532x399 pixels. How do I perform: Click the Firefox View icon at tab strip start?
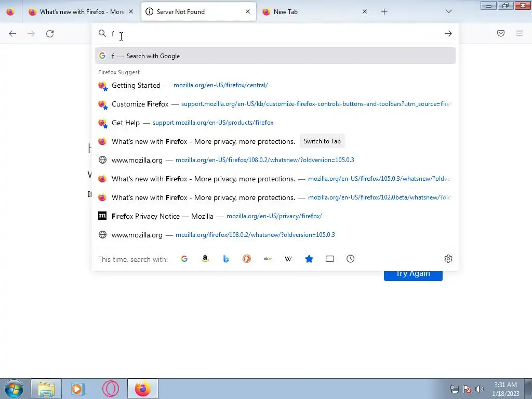[10, 12]
